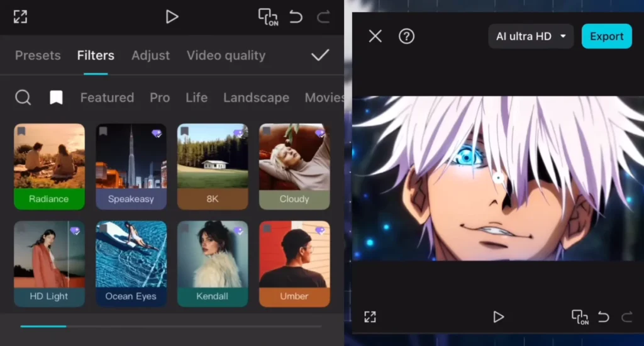Viewport: 644px width, 346px height.
Task: Adjust the filter intensity slider
Action: tap(171, 326)
